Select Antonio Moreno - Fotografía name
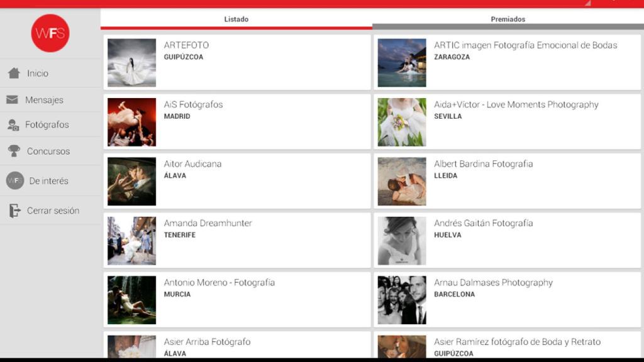This screenshot has width=644, height=362. (x=219, y=282)
